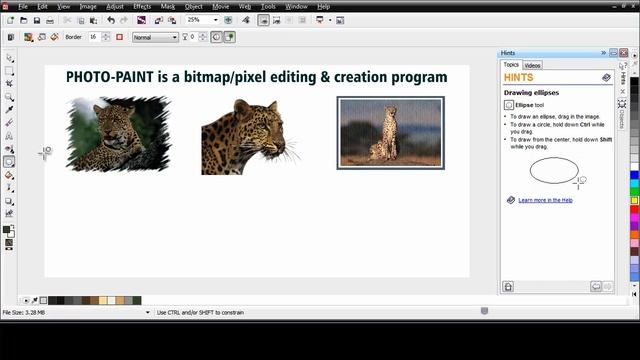640x360 pixels.
Task: Click the Learn more in the Help link
Action: tap(545, 200)
